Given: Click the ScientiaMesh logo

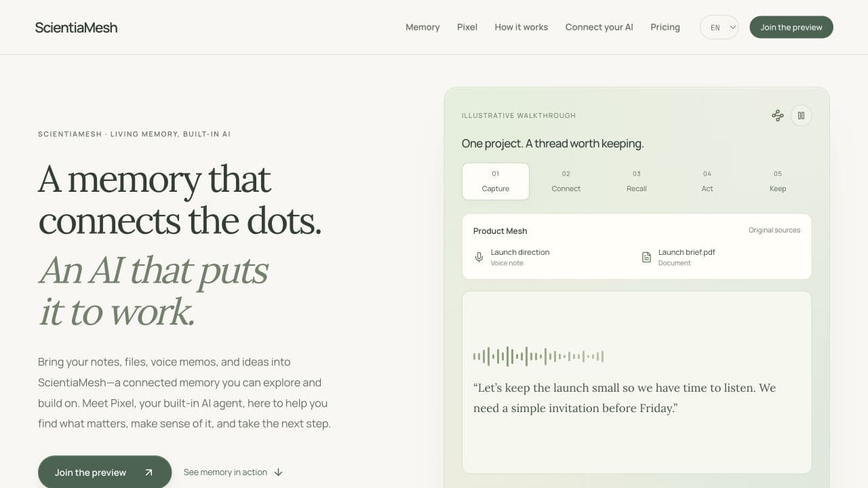Looking at the screenshot, I should pos(76,28).
